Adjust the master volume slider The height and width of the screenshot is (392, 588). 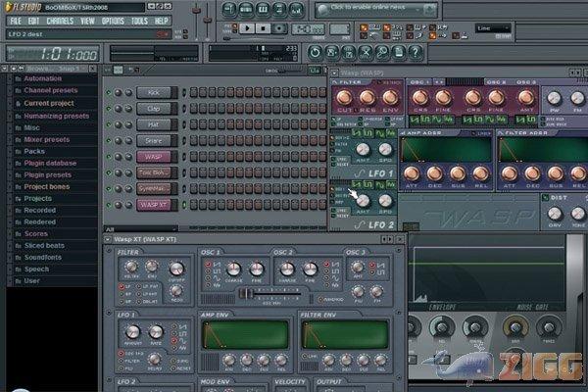pos(196,11)
